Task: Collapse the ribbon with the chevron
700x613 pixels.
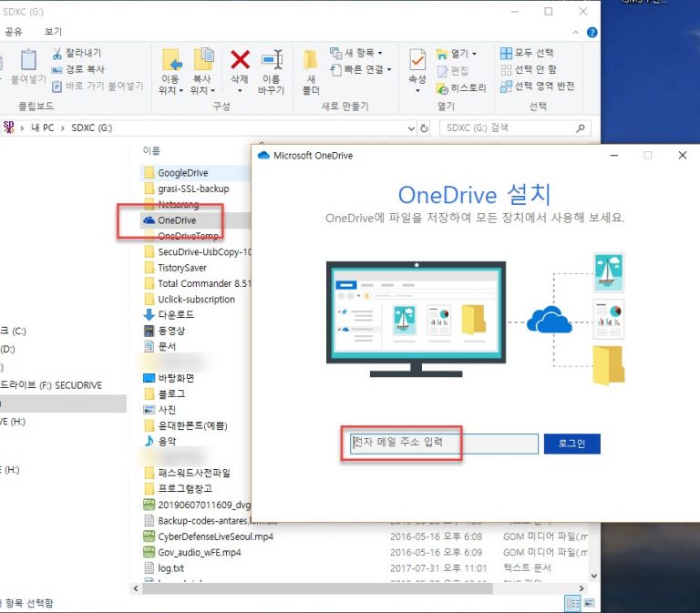Action: point(575,32)
